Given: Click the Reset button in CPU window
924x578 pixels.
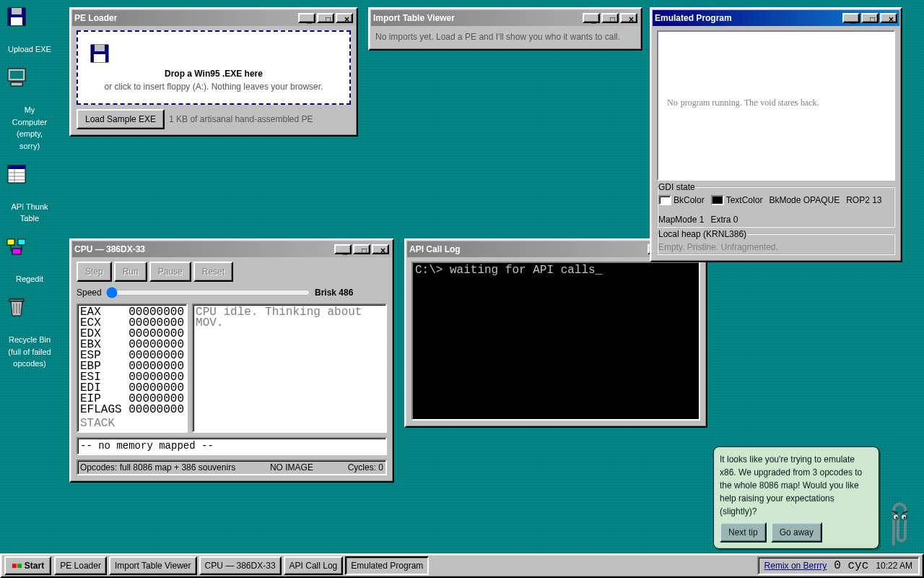Looking at the screenshot, I should click(x=213, y=272).
